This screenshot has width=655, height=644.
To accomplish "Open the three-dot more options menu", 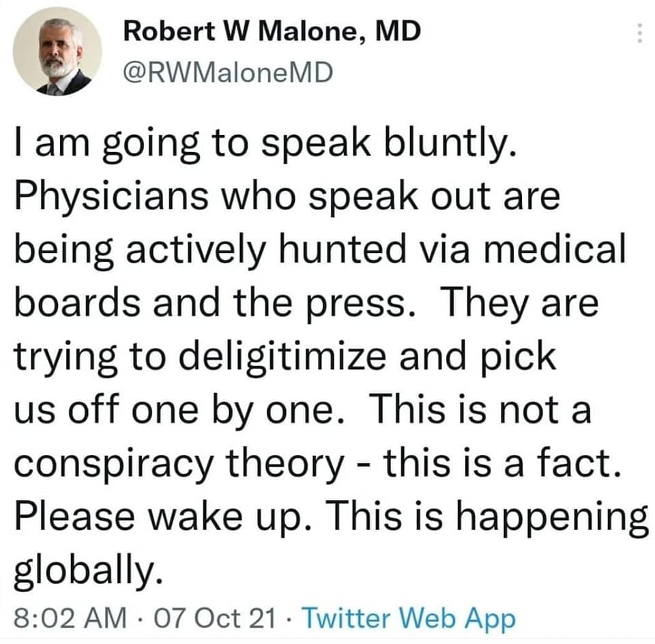I will 639,33.
